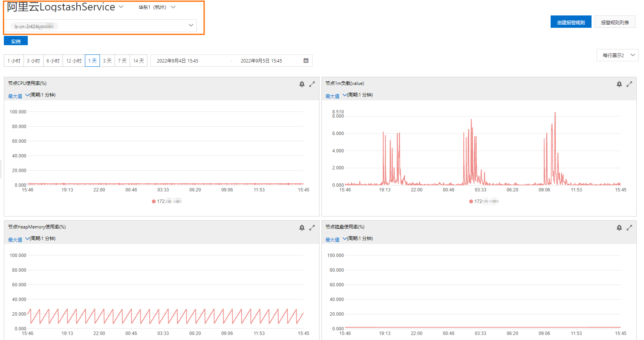Screen dimensions: 644x340
Task: Edit start time 2022年9月4日 15:45
Action: [x=177, y=61]
